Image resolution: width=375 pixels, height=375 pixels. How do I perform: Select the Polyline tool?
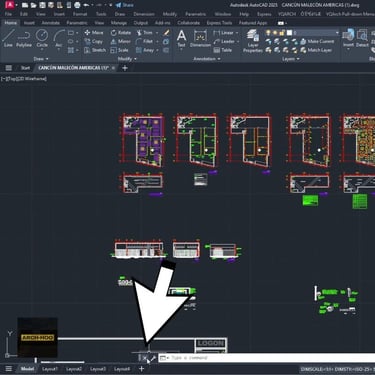tap(24, 38)
